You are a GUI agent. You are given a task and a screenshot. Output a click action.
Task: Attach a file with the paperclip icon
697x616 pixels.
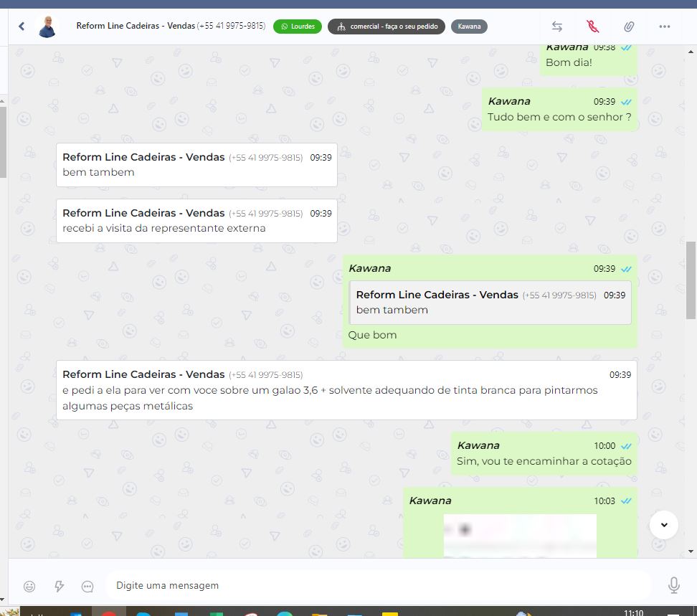click(628, 27)
